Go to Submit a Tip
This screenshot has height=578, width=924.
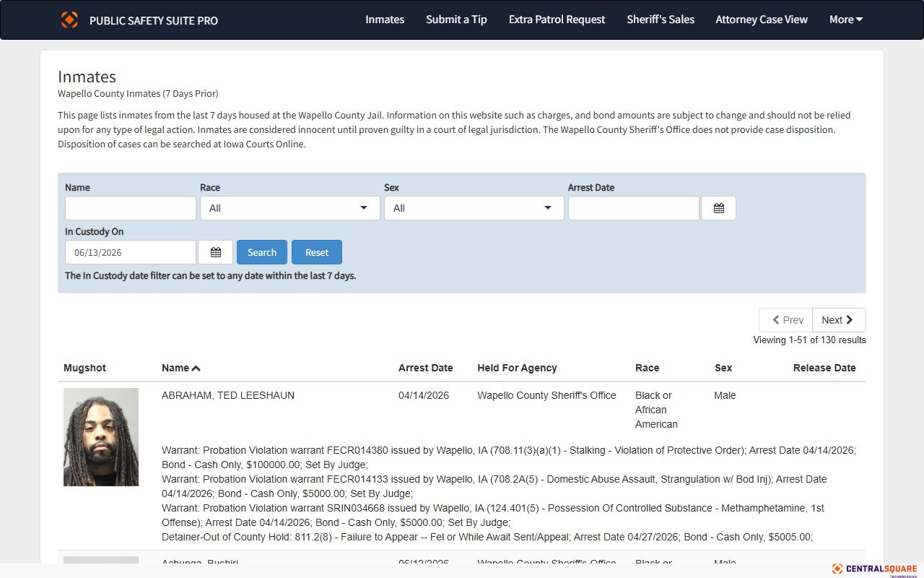tap(456, 20)
